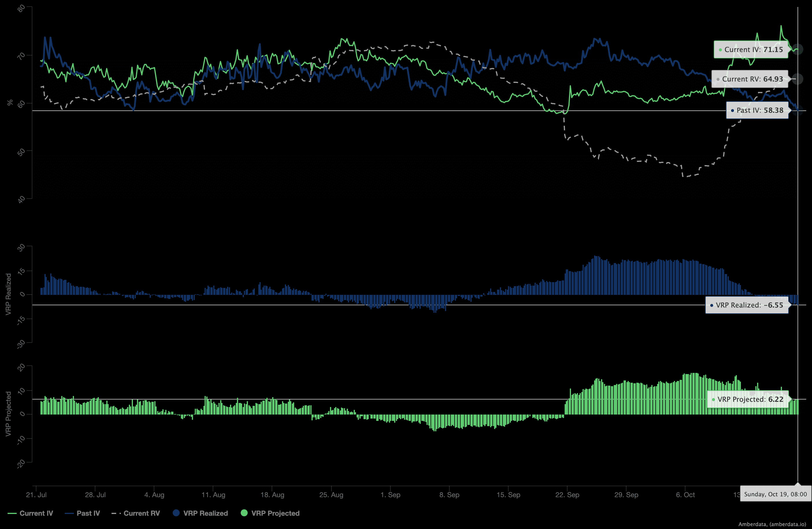
Task: Click the VRP Realized legend text
Action: click(x=205, y=513)
